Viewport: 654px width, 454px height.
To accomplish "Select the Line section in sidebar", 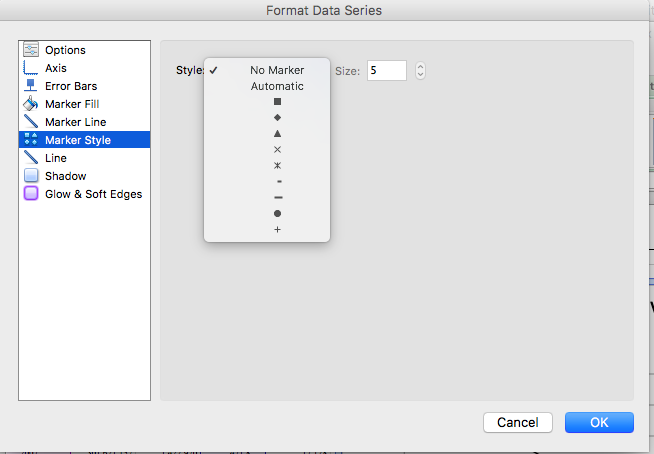I will [x=56, y=158].
